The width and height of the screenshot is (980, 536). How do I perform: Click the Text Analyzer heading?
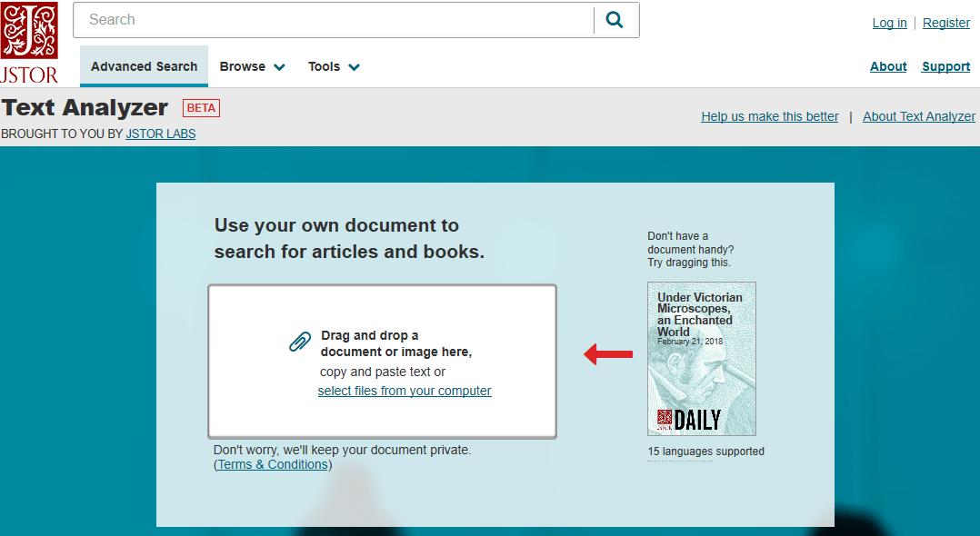pos(85,107)
